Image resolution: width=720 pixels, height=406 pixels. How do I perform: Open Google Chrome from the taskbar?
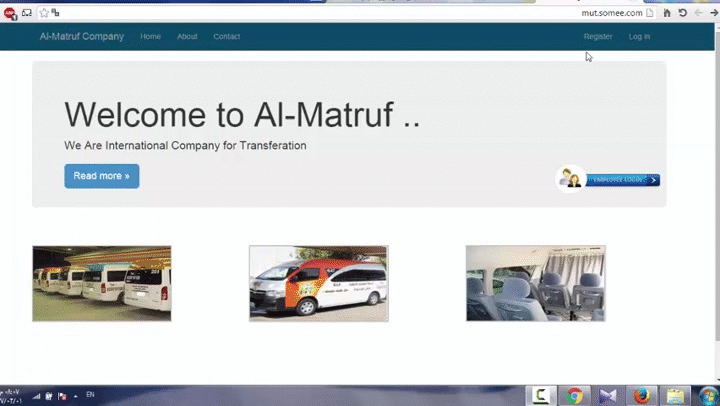(575, 396)
